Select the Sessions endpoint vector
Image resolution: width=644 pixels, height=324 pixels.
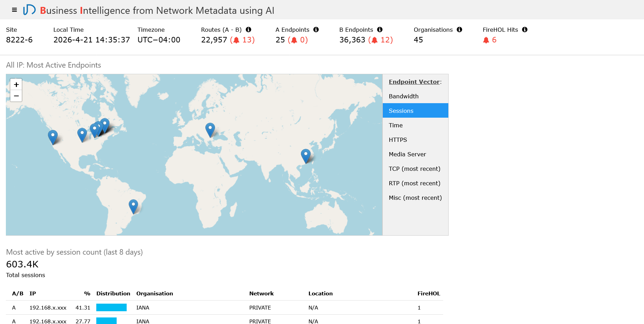pos(416,111)
